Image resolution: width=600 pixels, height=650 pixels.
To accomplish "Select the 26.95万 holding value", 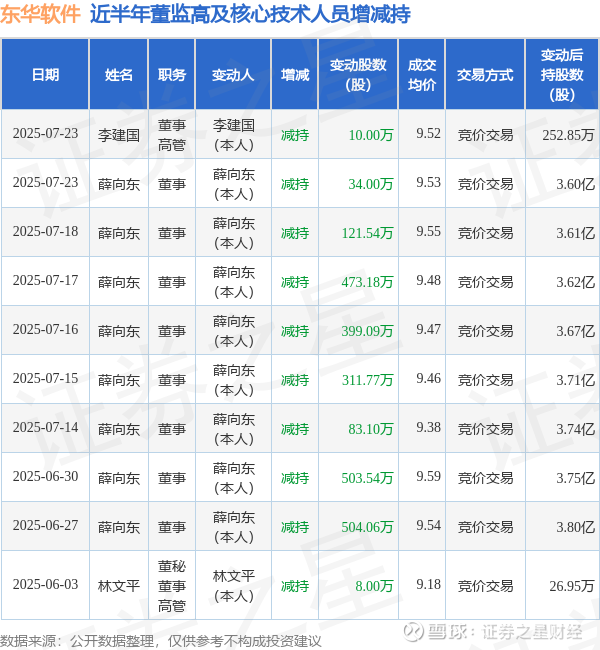I will click(x=571, y=585).
